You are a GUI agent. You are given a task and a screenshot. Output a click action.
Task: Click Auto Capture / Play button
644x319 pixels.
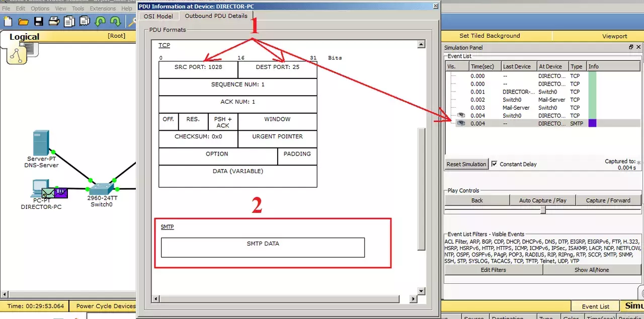pyautogui.click(x=542, y=200)
